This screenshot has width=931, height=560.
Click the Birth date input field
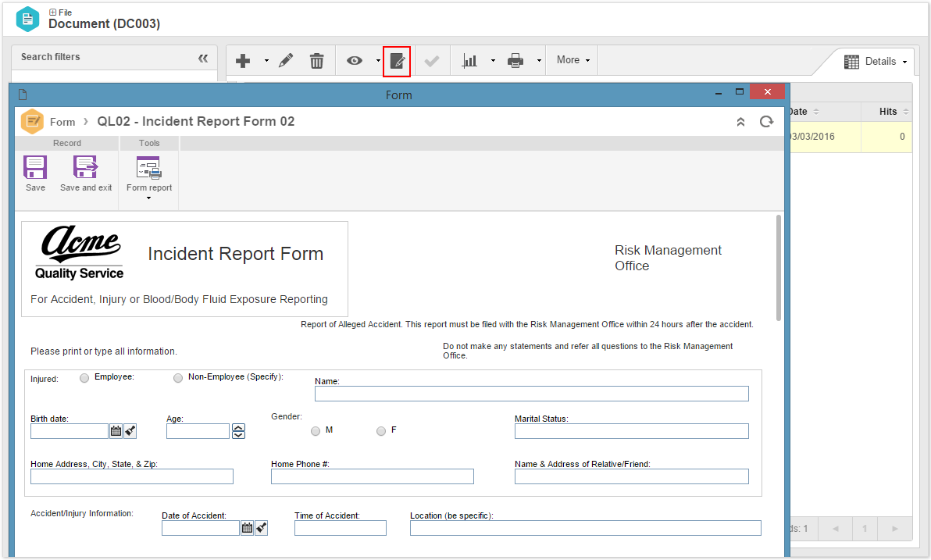click(x=70, y=431)
